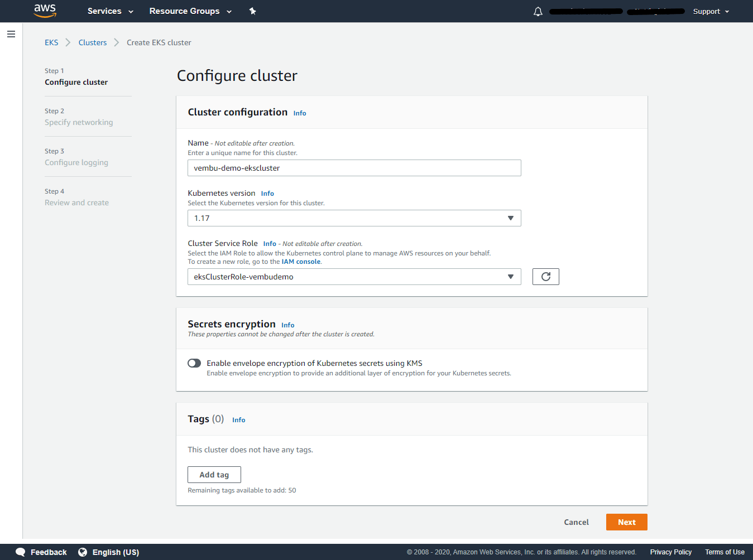Click the 'Create EKS cluster' breadcrumb text
This screenshot has width=753, height=560.
point(159,42)
